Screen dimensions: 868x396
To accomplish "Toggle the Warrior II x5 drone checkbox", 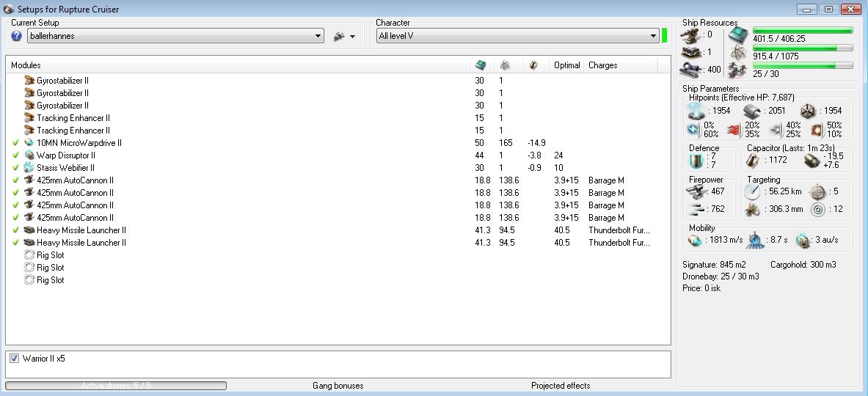I will pyautogui.click(x=15, y=359).
